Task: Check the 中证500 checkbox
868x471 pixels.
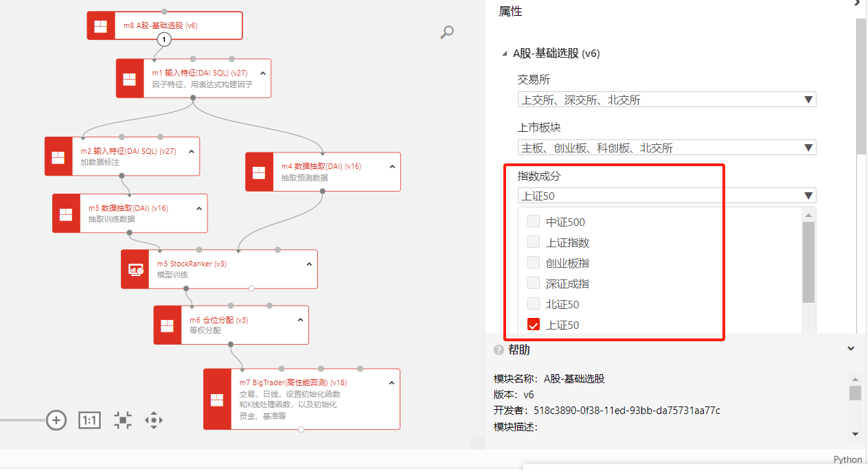Action: tap(534, 222)
